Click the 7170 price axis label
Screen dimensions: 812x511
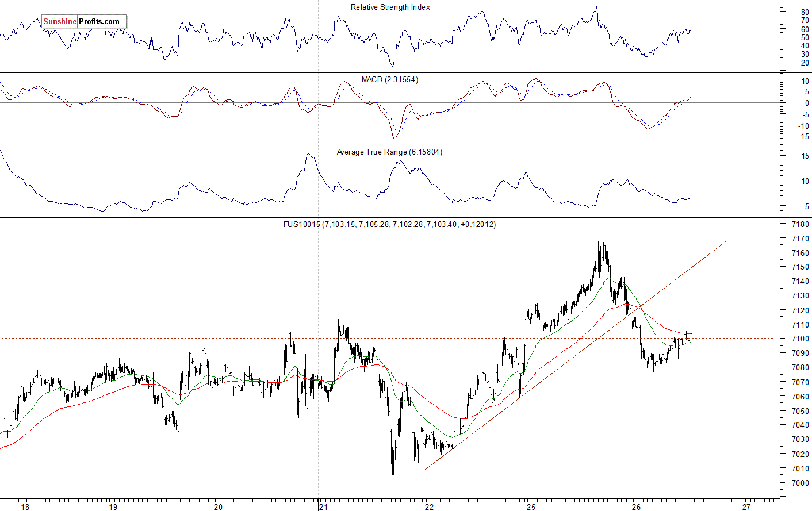click(x=800, y=239)
